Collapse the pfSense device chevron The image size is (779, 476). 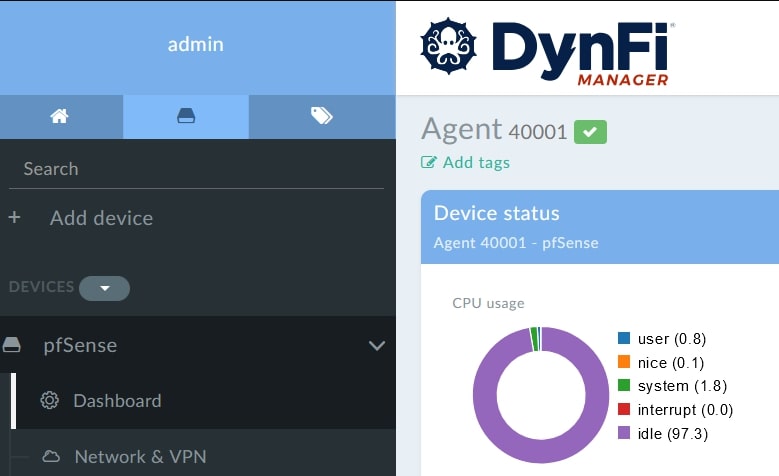pos(377,345)
